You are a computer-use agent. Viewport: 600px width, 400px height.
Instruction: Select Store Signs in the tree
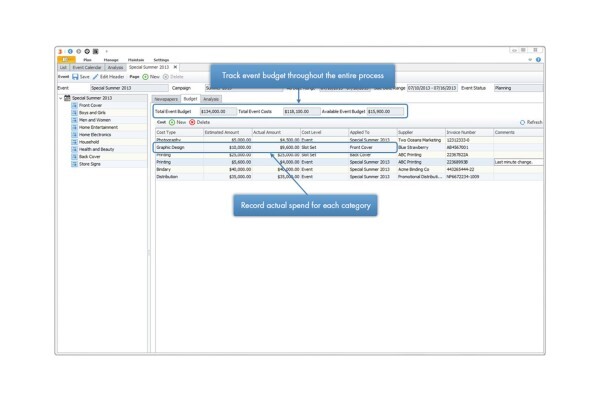tap(90, 164)
